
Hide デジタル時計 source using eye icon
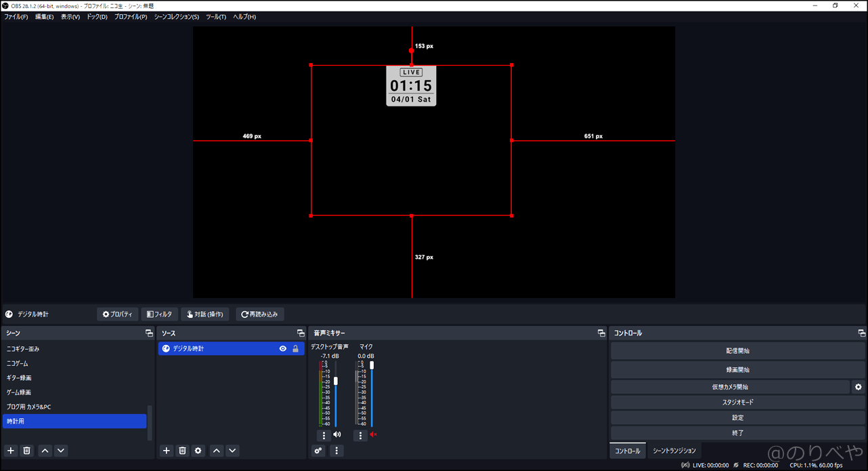283,348
